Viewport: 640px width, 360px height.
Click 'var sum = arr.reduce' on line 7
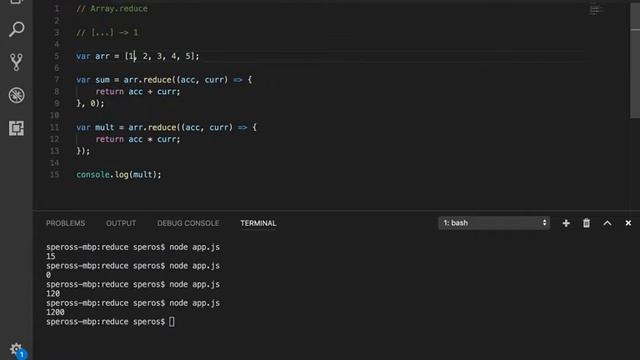(124, 80)
